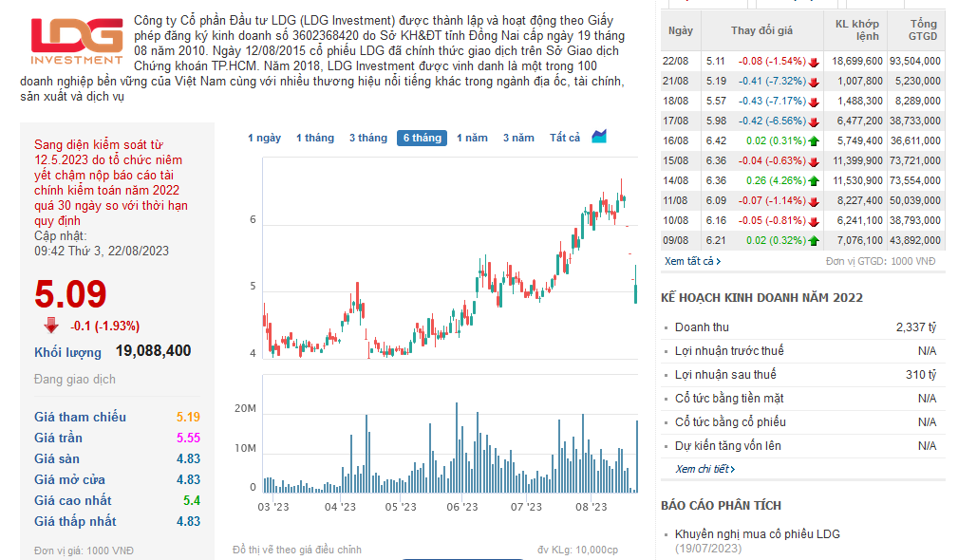Click the red down arrow in the 21/08 row
This screenshot has height=560, width=958.
[x=813, y=82]
